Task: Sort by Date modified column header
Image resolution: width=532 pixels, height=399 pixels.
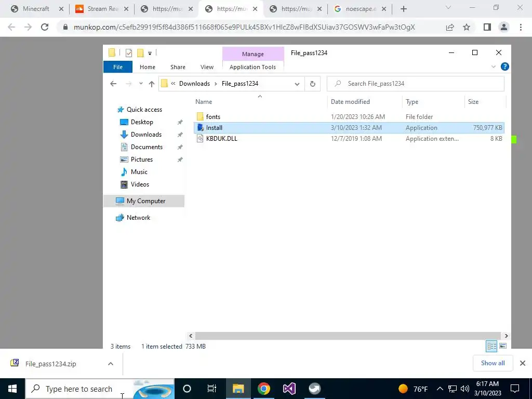Action: [x=350, y=102]
